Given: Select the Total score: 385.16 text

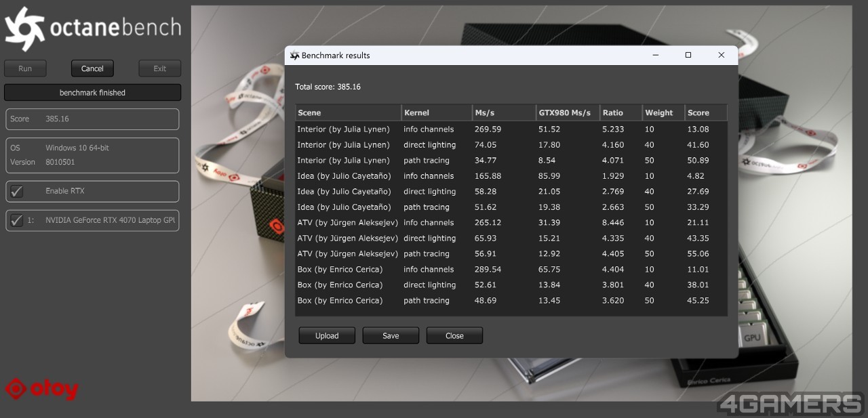Looking at the screenshot, I should (328, 87).
